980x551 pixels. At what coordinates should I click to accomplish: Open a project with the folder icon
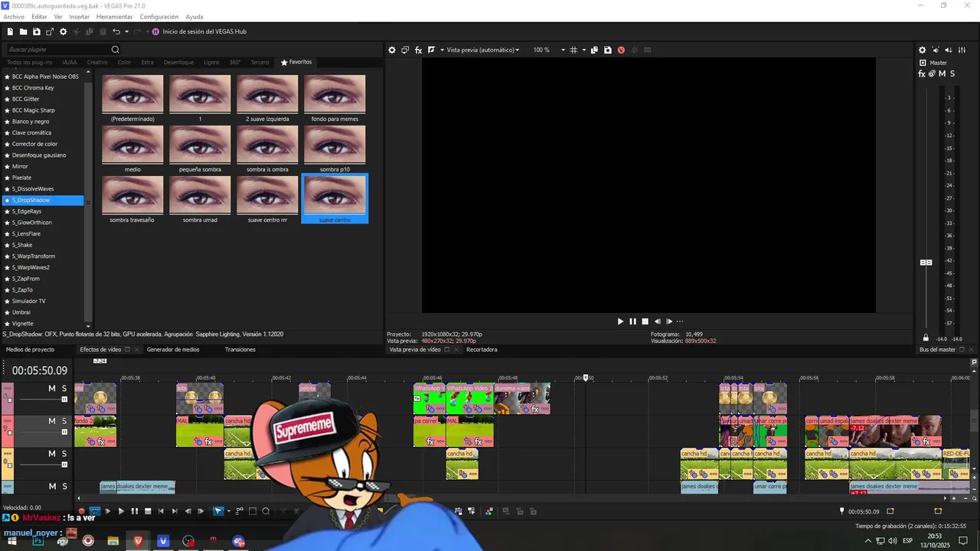click(x=23, y=31)
